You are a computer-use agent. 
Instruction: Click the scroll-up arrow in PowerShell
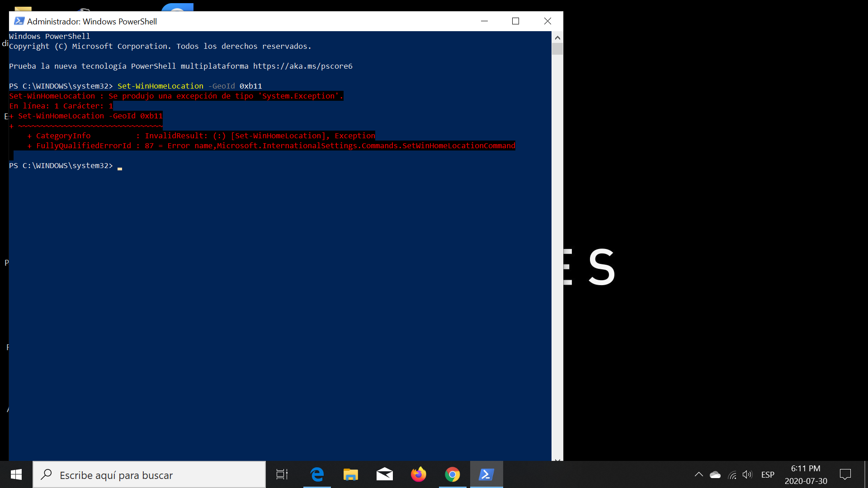point(557,38)
